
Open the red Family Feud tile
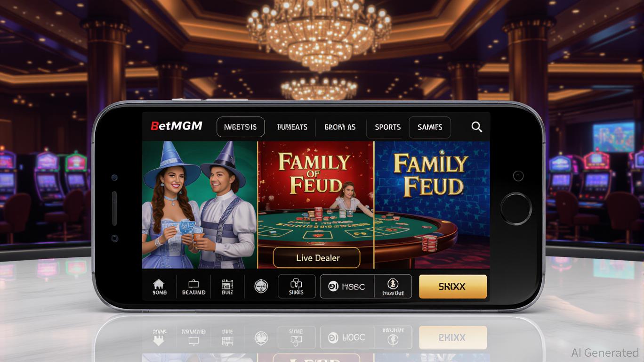tap(315, 205)
